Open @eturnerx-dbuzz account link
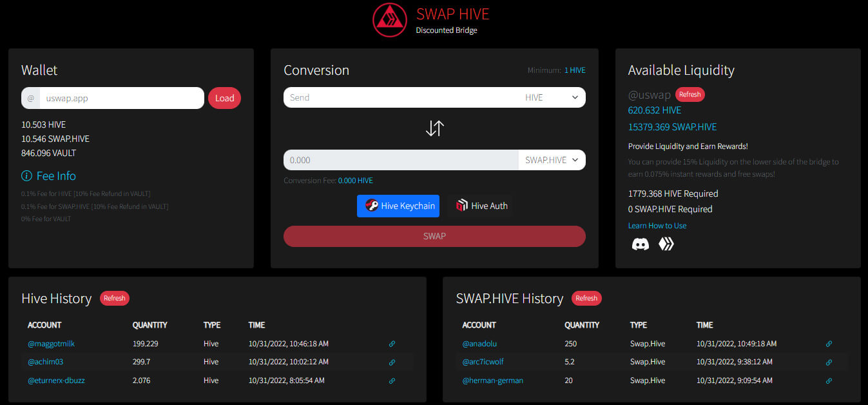The width and height of the screenshot is (868, 405). coord(56,380)
